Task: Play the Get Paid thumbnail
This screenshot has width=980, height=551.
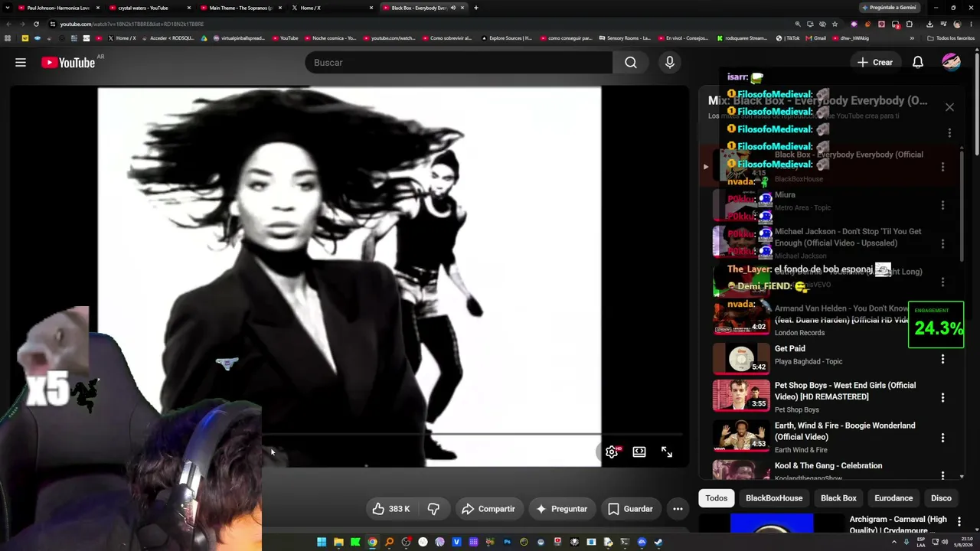Action: [x=741, y=357]
